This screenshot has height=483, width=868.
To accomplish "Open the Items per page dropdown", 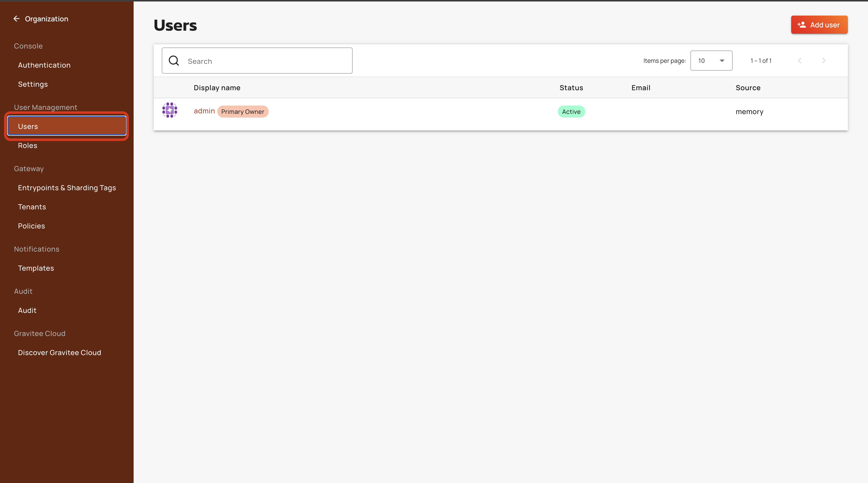I will [711, 61].
